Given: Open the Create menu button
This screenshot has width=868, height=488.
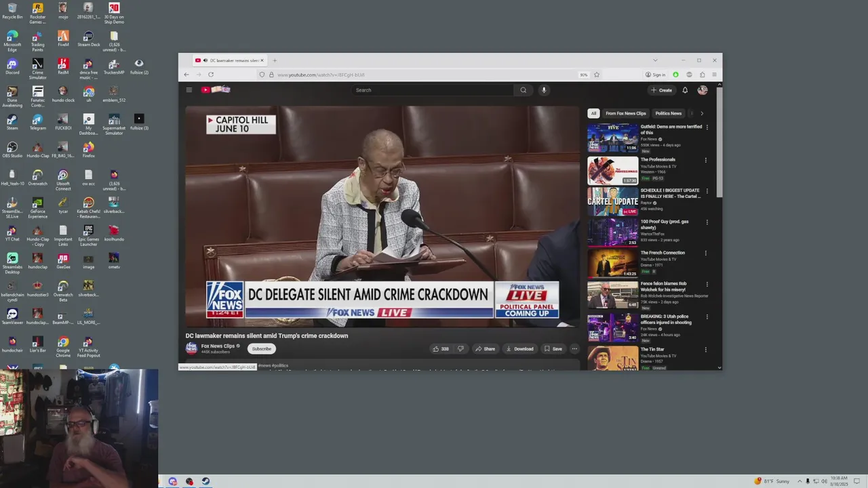Looking at the screenshot, I should [661, 90].
